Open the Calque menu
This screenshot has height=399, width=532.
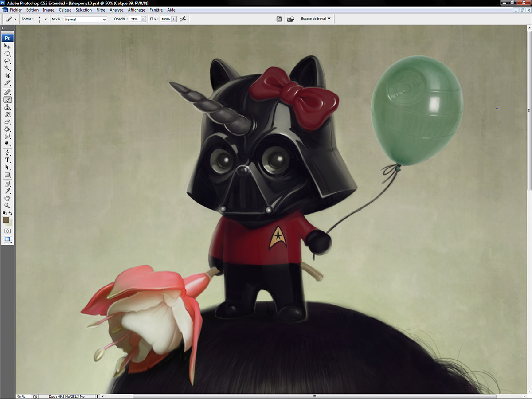point(65,10)
